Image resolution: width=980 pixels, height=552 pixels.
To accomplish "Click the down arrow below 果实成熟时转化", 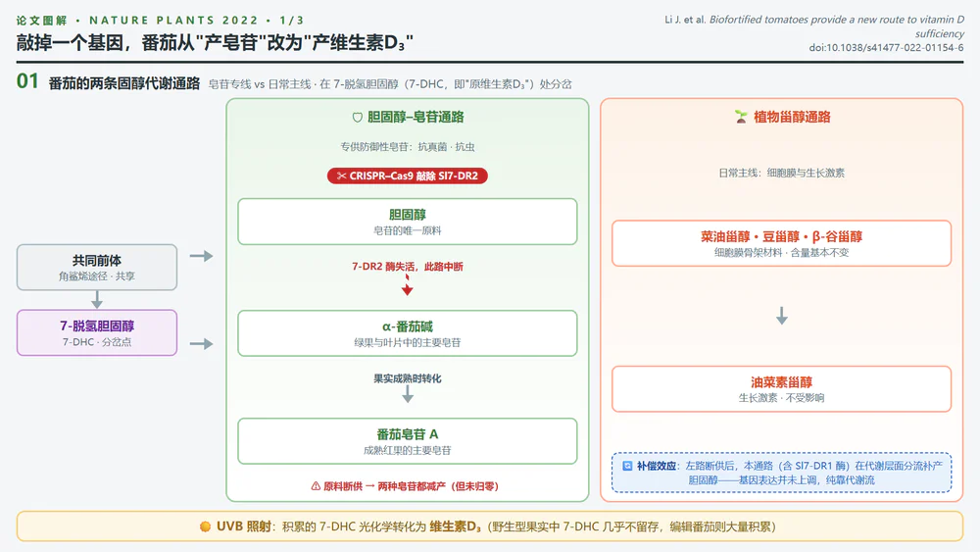I will click(408, 394).
